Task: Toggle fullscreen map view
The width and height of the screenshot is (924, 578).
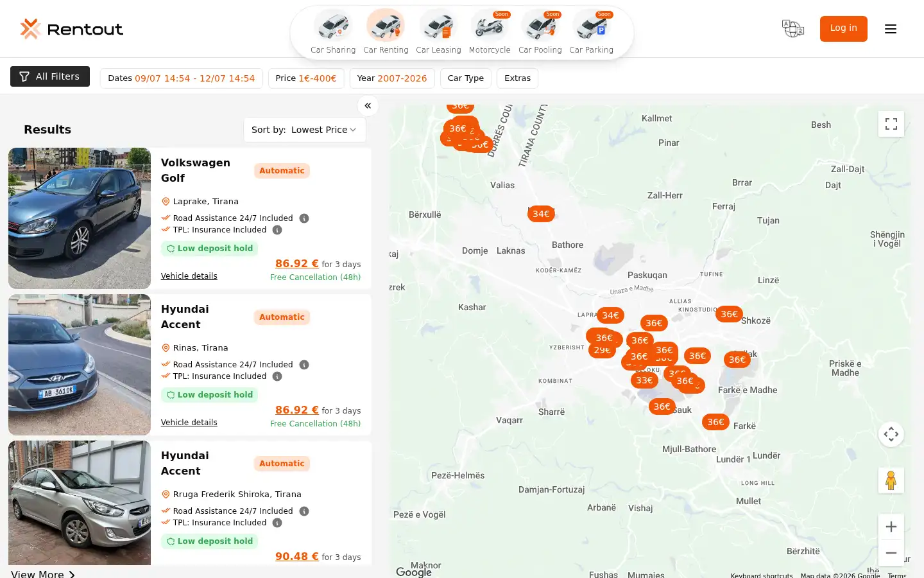Action: 891,124
